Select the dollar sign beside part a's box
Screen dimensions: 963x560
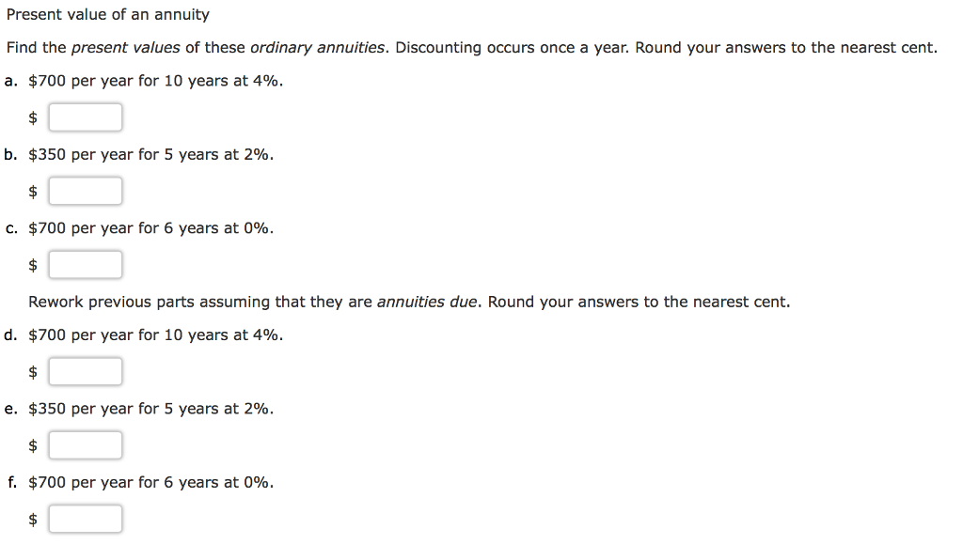32,117
